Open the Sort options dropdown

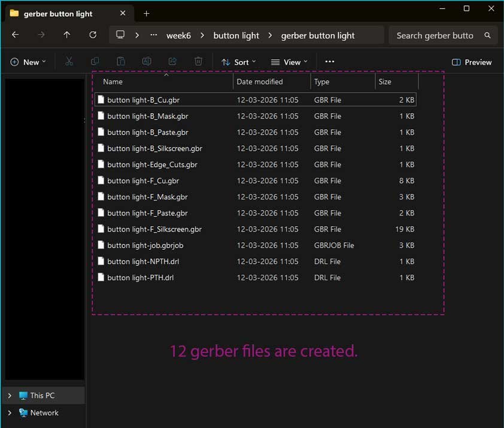coord(238,62)
